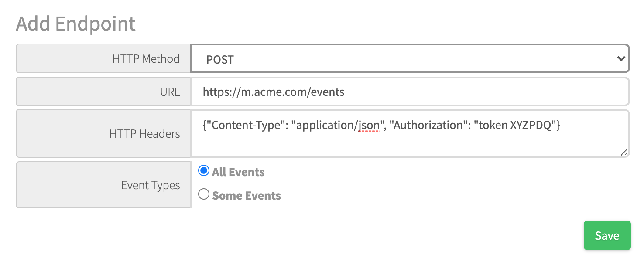Click the URL input field
The image size is (644, 258).
pos(410,92)
